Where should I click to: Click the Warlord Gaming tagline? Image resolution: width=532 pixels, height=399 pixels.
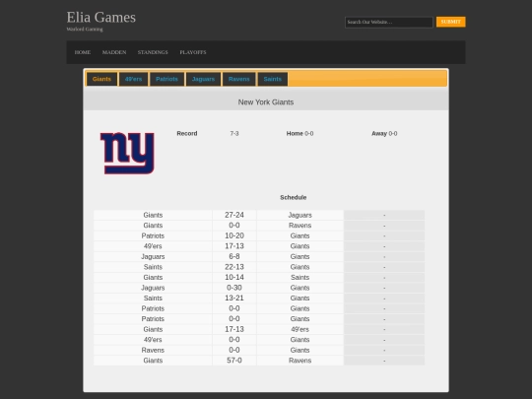pos(85,30)
